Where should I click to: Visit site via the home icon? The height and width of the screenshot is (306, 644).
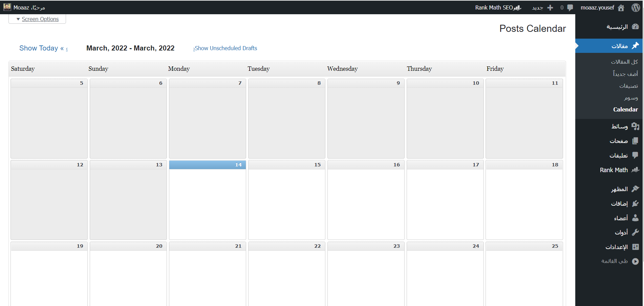click(x=621, y=7)
